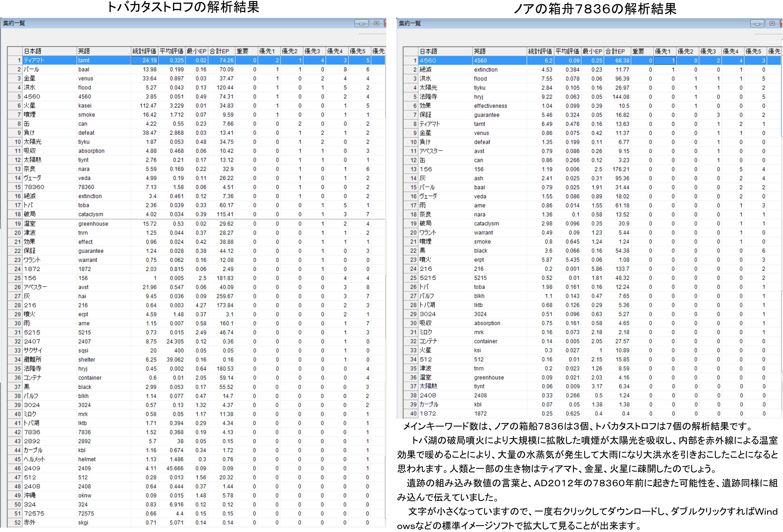
Task: Click 優先1 column header in right table
Action: pos(663,51)
